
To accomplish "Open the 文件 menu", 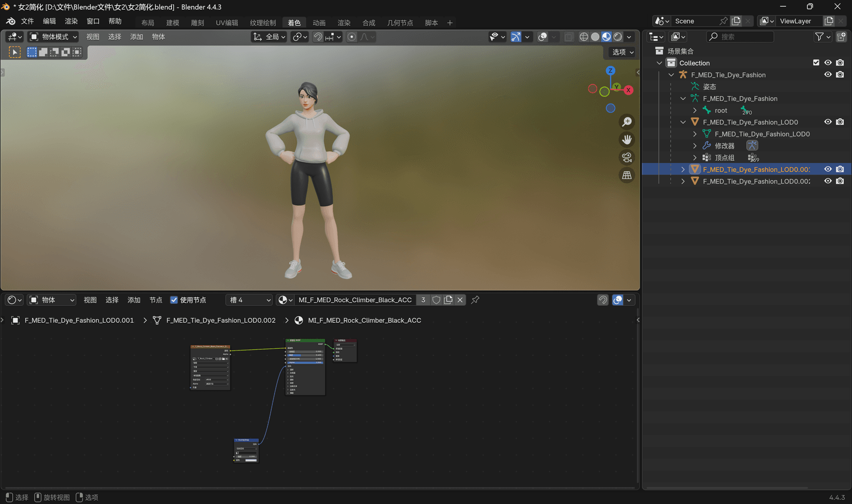I will [27, 21].
